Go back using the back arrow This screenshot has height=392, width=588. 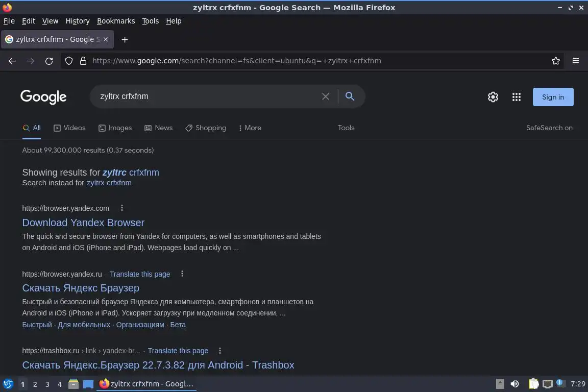(12, 61)
